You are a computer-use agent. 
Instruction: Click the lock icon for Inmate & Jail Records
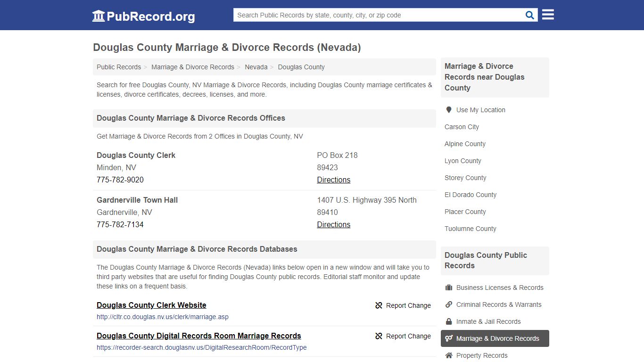click(449, 321)
